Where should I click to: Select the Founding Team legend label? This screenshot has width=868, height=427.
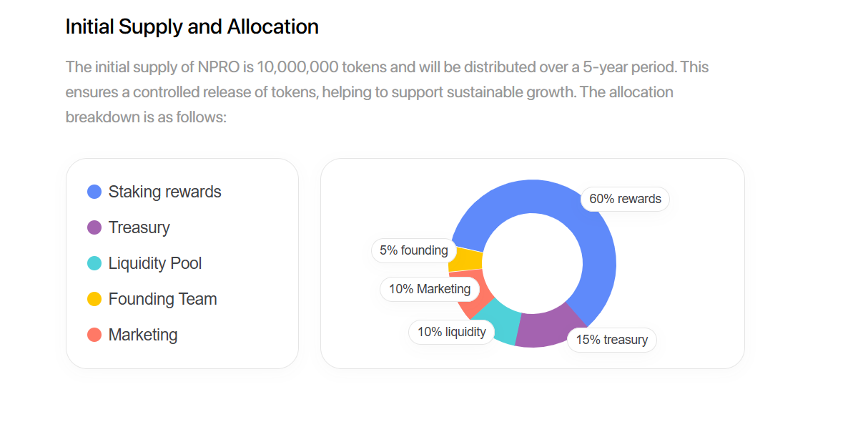pyautogui.click(x=162, y=299)
